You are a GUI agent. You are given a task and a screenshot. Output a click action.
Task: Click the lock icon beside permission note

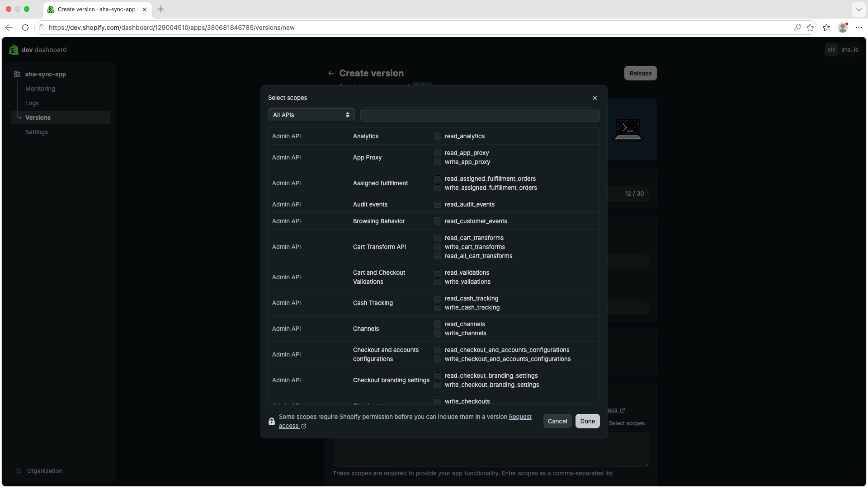(x=272, y=421)
